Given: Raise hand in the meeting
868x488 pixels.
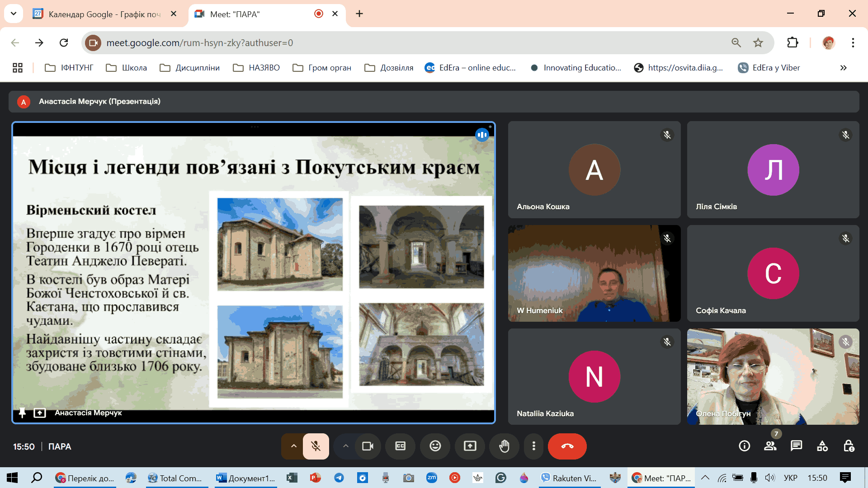Looking at the screenshot, I should 504,446.
